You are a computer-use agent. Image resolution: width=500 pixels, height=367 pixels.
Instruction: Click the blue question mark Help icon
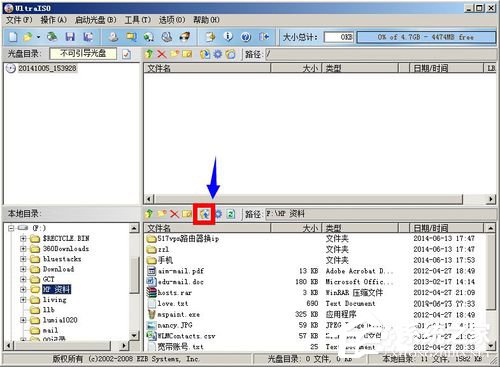(246, 37)
